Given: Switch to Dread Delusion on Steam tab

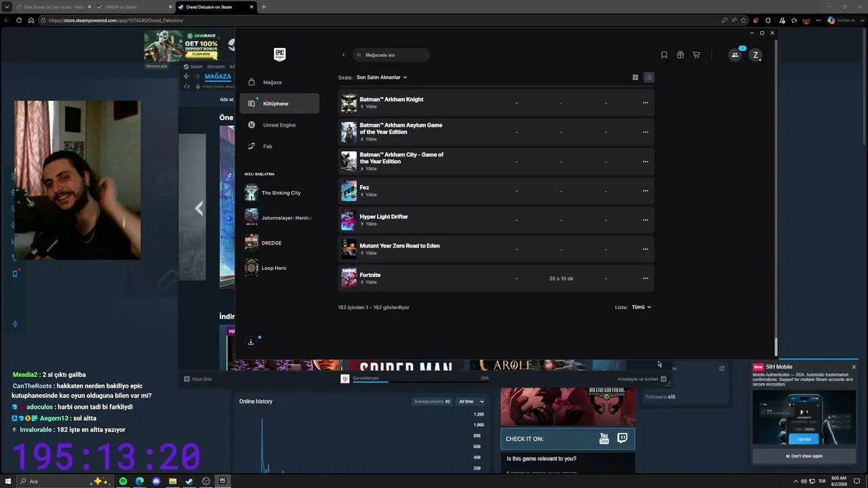Looking at the screenshot, I should tap(216, 7).
